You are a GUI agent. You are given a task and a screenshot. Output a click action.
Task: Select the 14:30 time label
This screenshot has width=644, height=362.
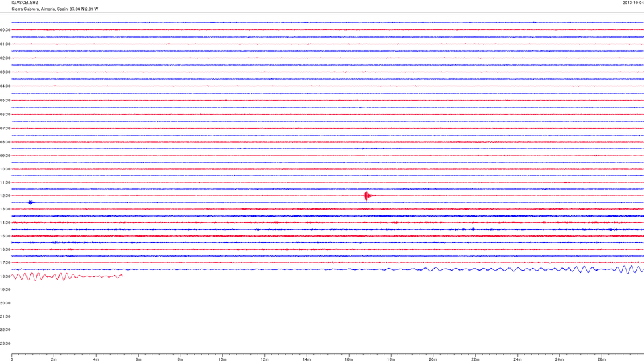tap(5, 223)
